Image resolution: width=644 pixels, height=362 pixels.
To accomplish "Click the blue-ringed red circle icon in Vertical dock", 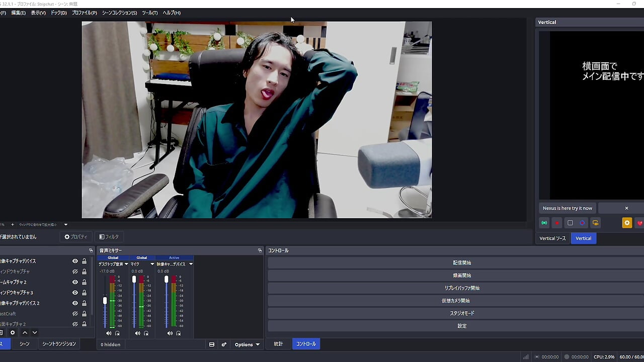I will 583,223.
